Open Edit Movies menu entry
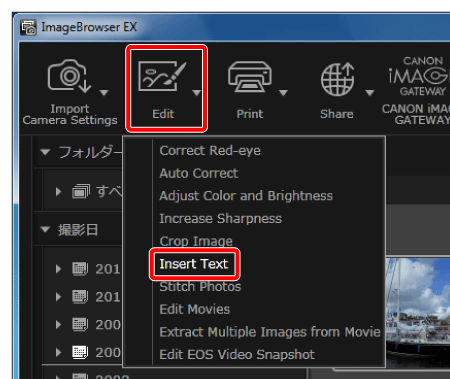This screenshot has height=379, width=450. coord(195,309)
